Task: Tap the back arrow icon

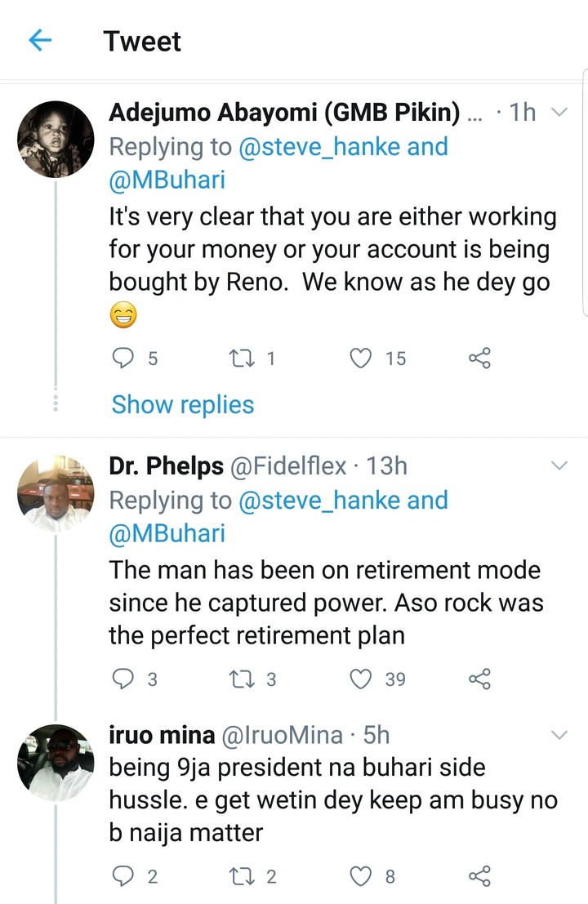Action: pyautogui.click(x=40, y=41)
